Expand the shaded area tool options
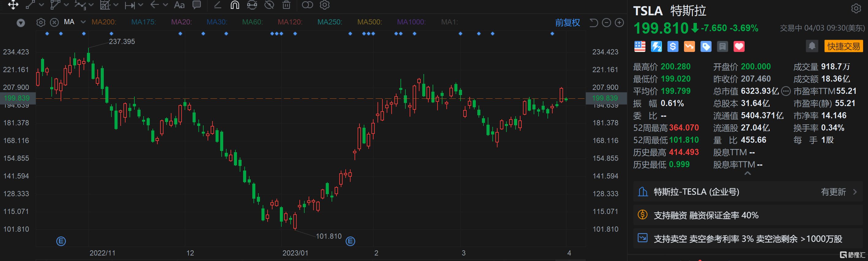 coord(116,5)
